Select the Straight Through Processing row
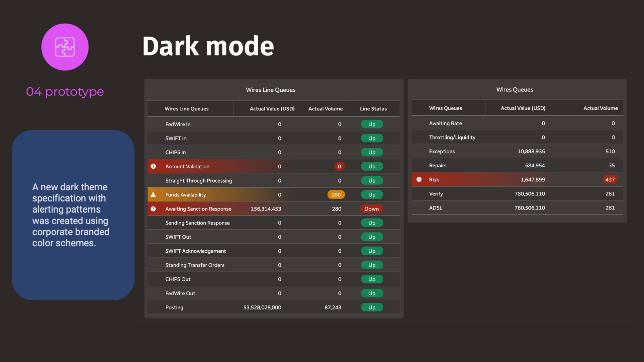 click(x=199, y=181)
